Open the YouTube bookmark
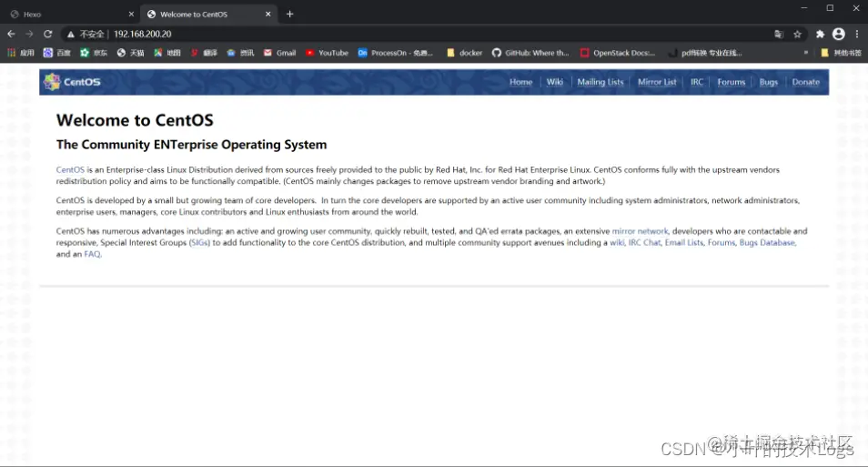 click(327, 53)
